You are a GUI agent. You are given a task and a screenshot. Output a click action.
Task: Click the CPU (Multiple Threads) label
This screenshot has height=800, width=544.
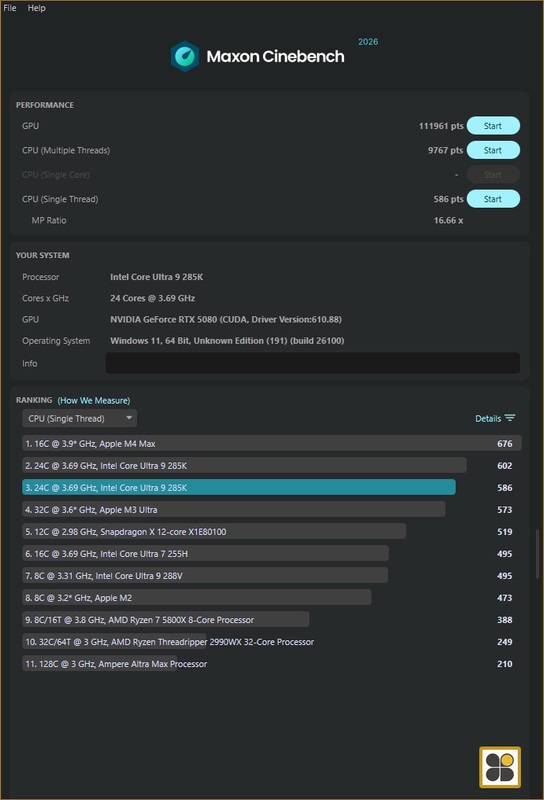tap(66, 150)
